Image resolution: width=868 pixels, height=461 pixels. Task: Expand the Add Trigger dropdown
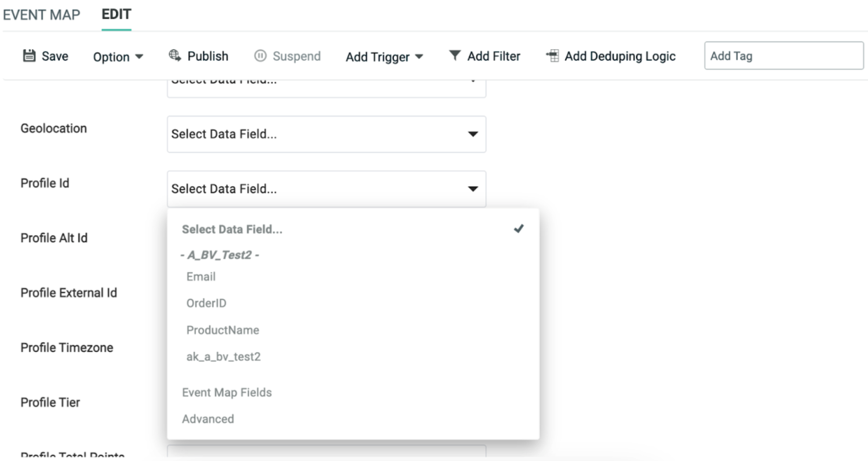[x=384, y=57]
